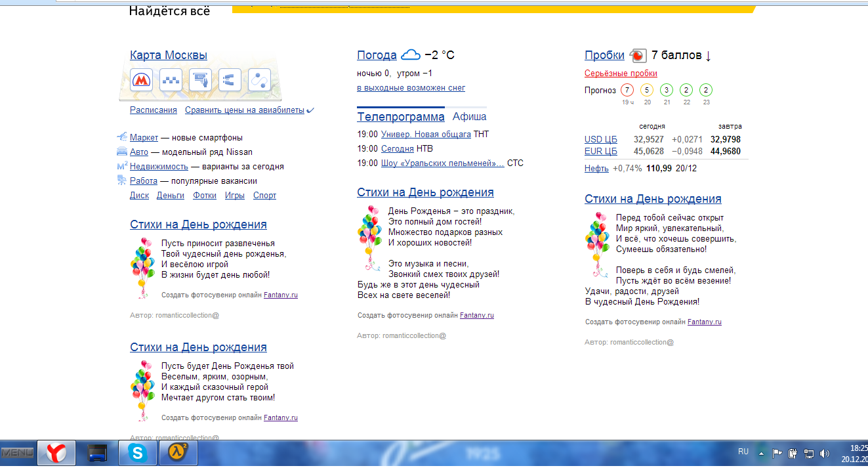The width and height of the screenshot is (868, 468).
Task: Switch to the Афиша tab
Action: [x=470, y=117]
